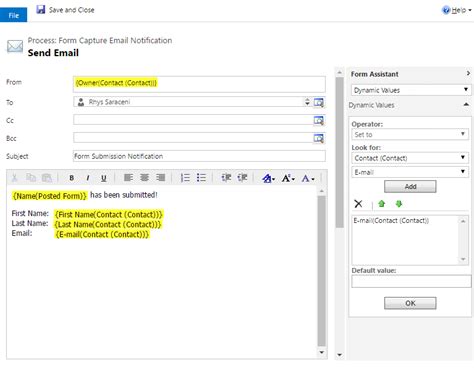This screenshot has width=474, height=376.
Task: Click the form scrollbar down arrow
Action: tap(339, 355)
